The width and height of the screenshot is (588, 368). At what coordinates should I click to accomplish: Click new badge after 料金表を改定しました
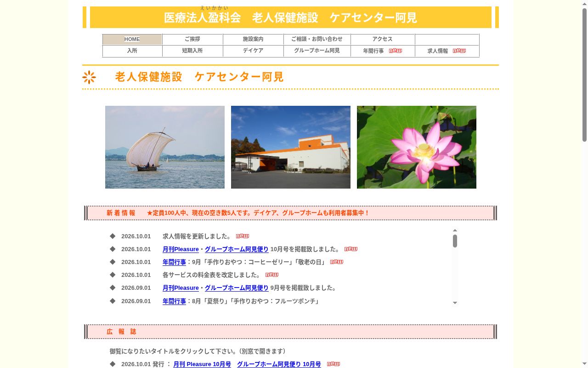(272, 275)
